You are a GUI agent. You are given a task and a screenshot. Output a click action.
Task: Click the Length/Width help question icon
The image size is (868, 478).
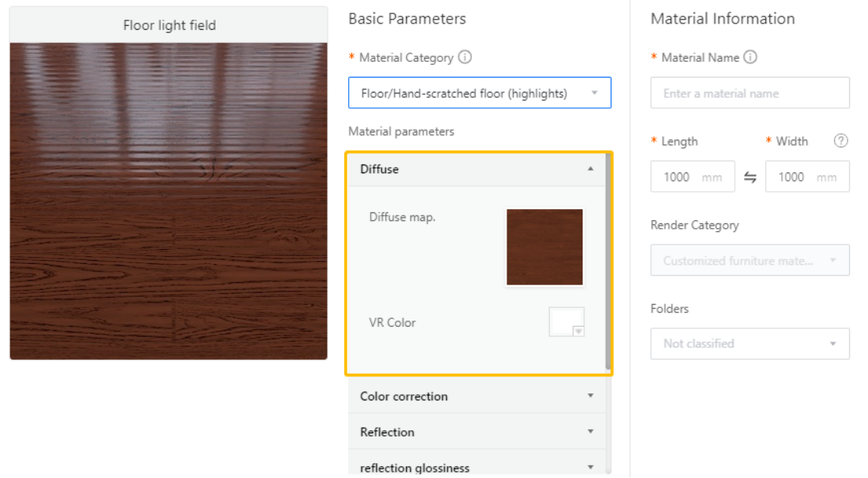pos(841,140)
